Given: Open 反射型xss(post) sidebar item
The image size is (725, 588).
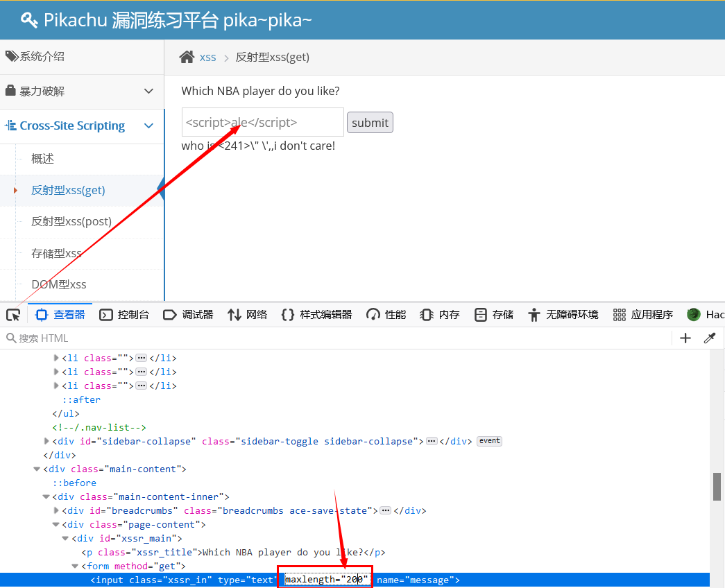Looking at the screenshot, I should 71,221.
